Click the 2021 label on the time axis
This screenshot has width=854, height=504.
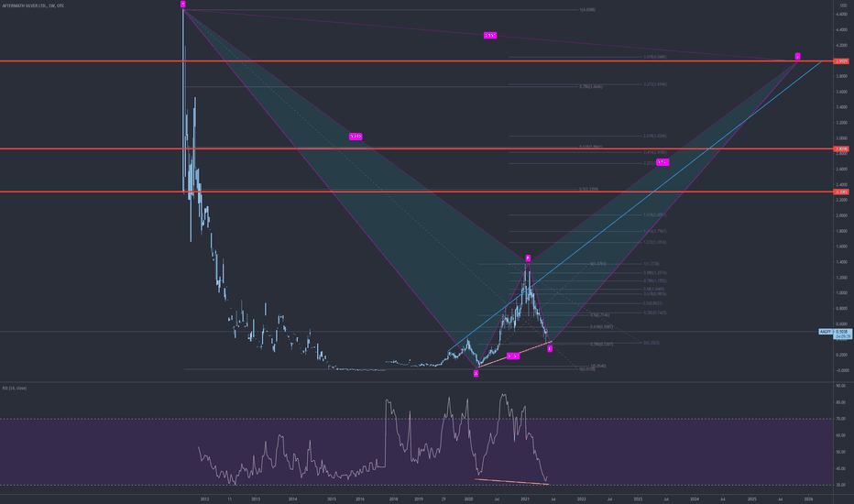point(525,499)
